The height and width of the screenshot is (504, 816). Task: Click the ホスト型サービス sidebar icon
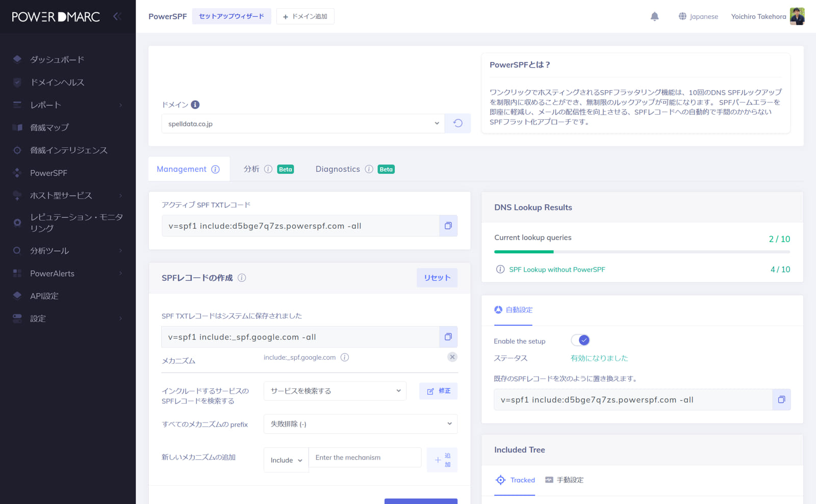17,195
